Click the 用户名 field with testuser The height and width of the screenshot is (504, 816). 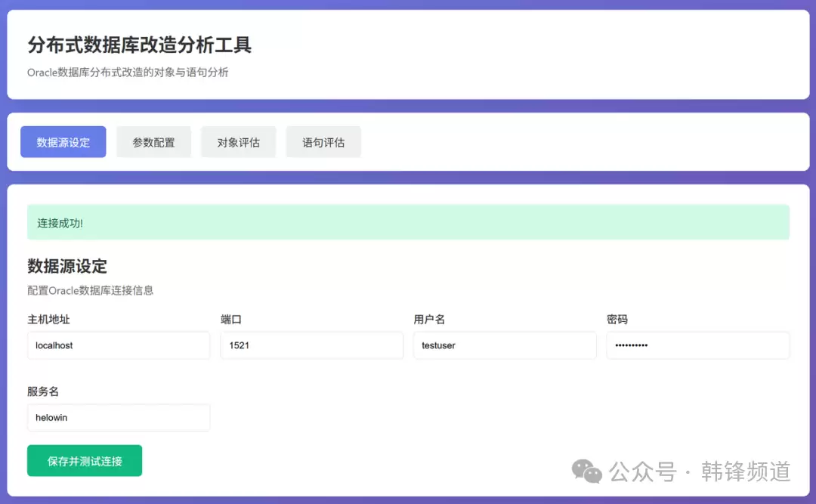(504, 345)
